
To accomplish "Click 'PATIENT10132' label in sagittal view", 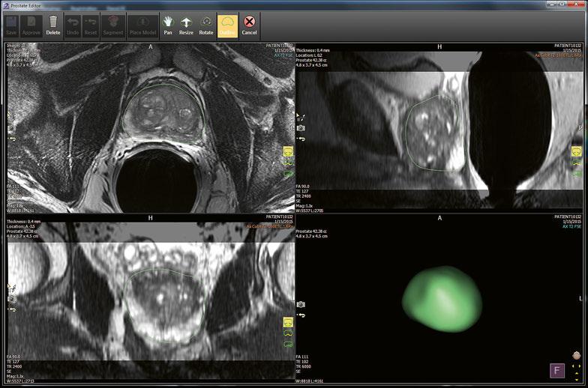I will tap(568, 46).
